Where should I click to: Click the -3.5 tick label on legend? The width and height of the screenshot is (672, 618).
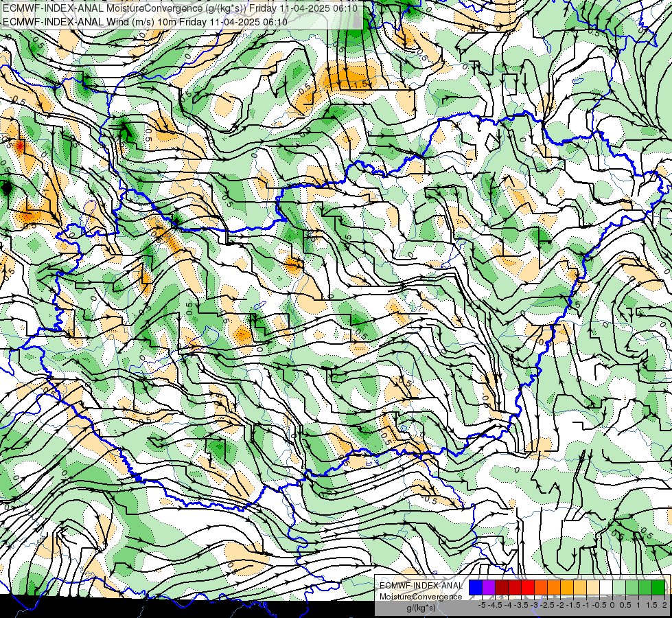tap(521, 605)
